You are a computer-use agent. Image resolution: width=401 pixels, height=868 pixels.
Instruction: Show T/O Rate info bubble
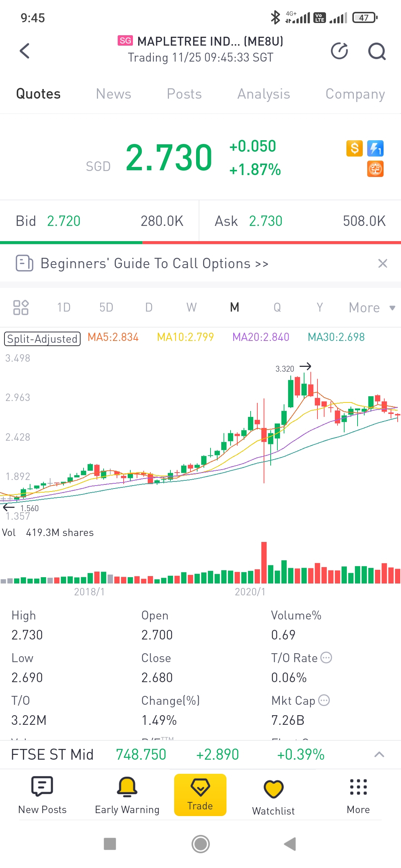click(x=326, y=658)
